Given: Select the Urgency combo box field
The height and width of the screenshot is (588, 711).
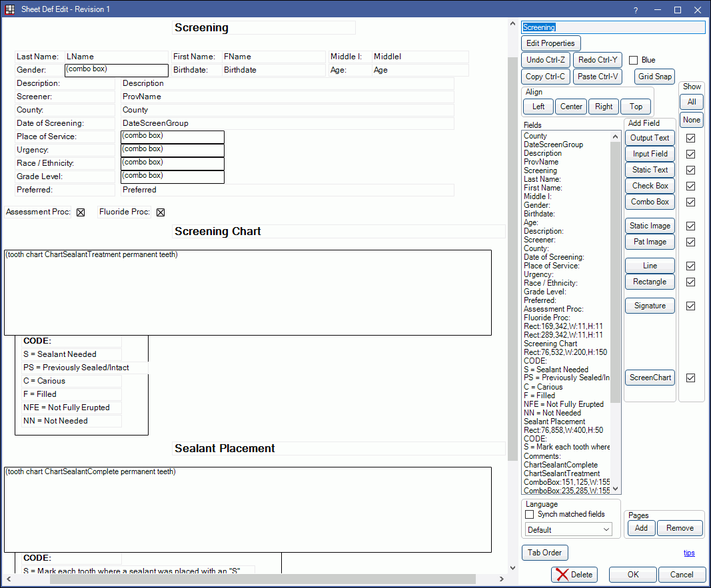Looking at the screenshot, I should [172, 150].
